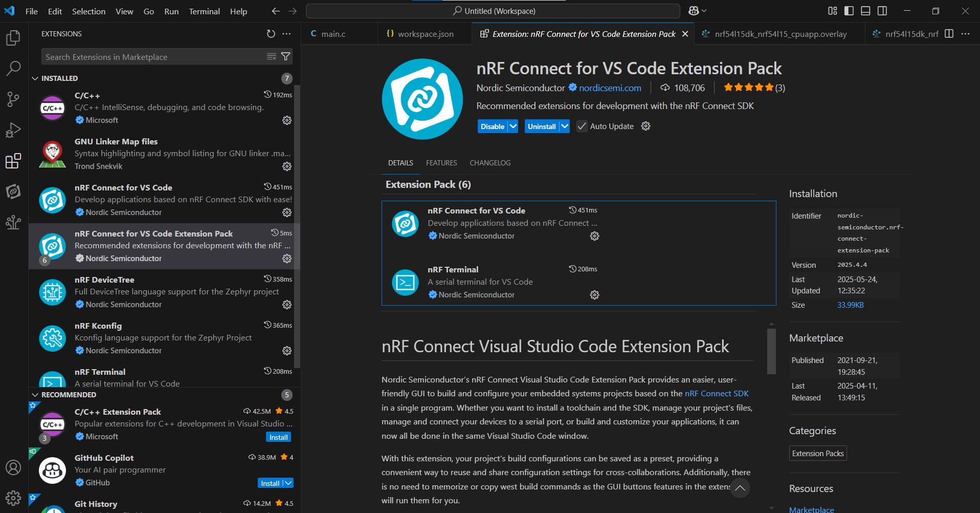980x513 pixels.
Task: Click the filter extensions funnel icon
Action: point(286,57)
